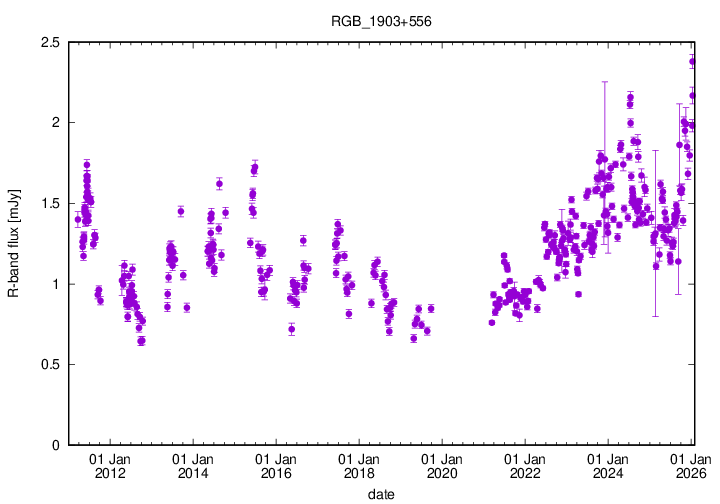720x504 pixels.
Task: Click the 1.5 y-axis tick label
Action: (50, 203)
